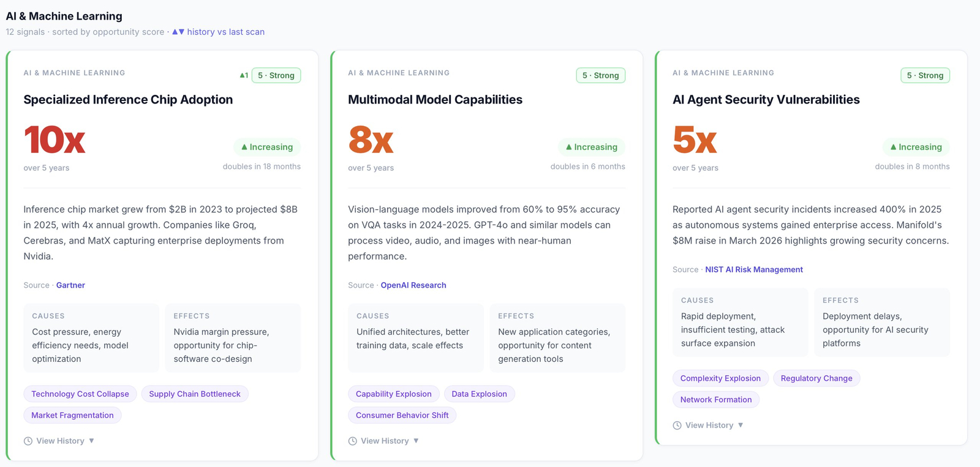This screenshot has height=467, width=980.
Task: Click the Specialized Inference Chip Adoption title
Action: (x=128, y=100)
